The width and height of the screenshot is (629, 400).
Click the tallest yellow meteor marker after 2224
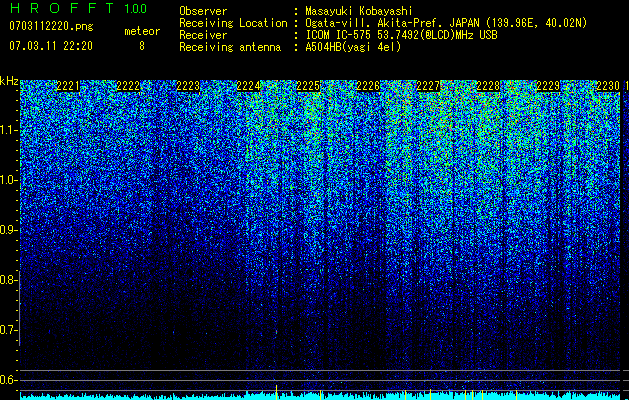(276, 392)
